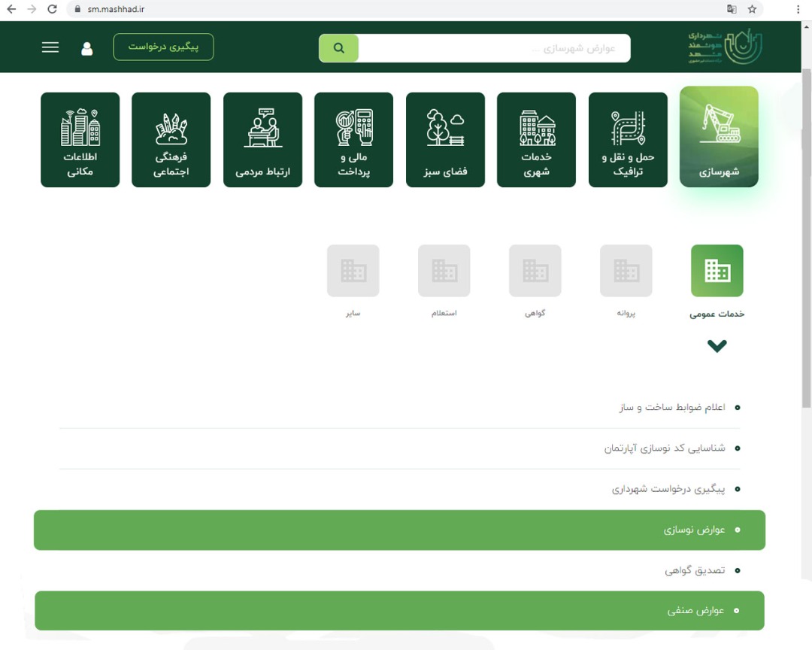812x650 pixels.
Task: Open اعلام ضوابط ساخت و ساز link
Action: [x=672, y=407]
